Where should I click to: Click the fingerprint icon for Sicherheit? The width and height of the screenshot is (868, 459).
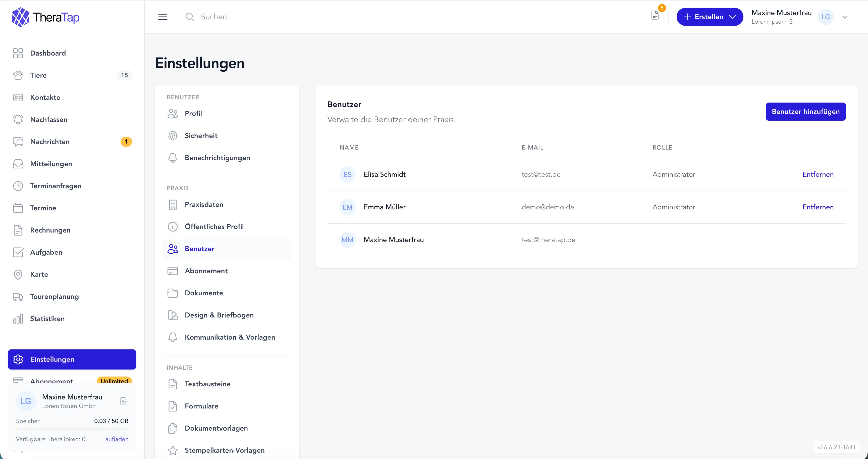click(173, 135)
